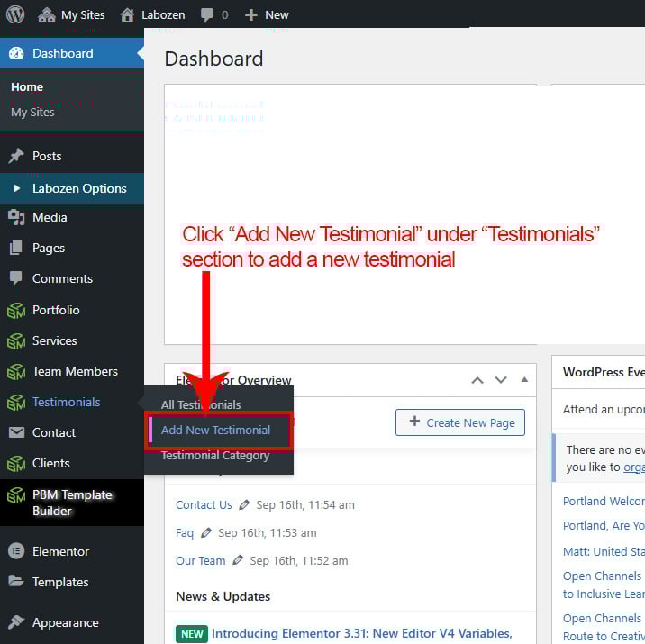Open the comments bubble icon in admin bar
Screen dimensions: 645x644
(207, 14)
